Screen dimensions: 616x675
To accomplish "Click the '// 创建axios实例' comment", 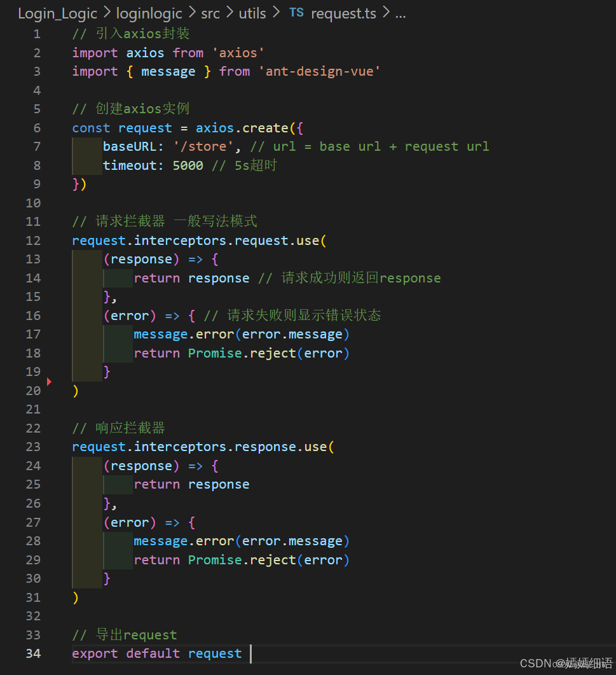I will click(131, 109).
